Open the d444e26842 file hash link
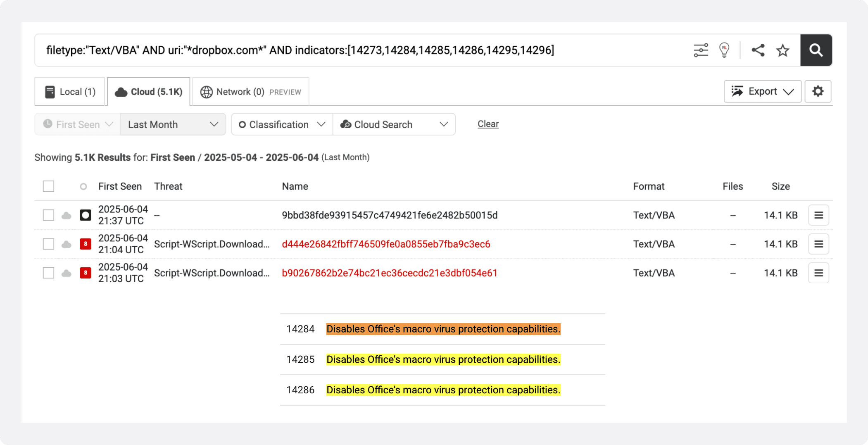Image resolution: width=868 pixels, height=445 pixels. tap(386, 244)
